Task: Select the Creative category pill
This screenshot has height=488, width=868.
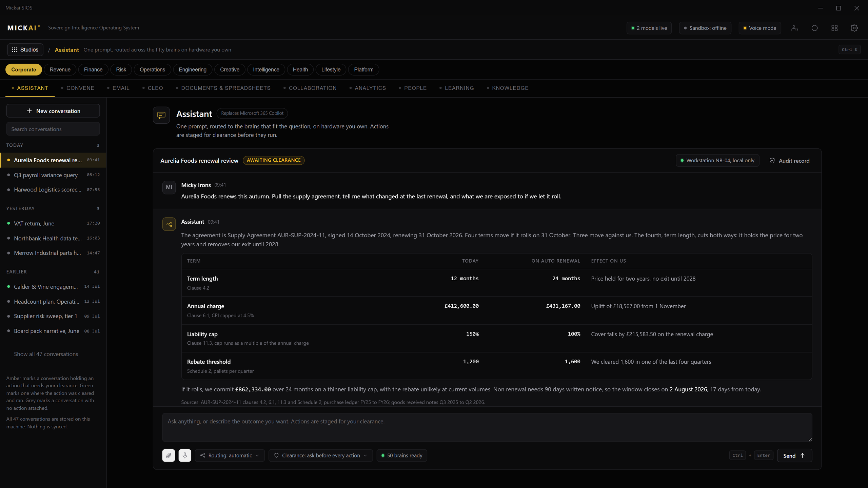Action: click(x=230, y=69)
